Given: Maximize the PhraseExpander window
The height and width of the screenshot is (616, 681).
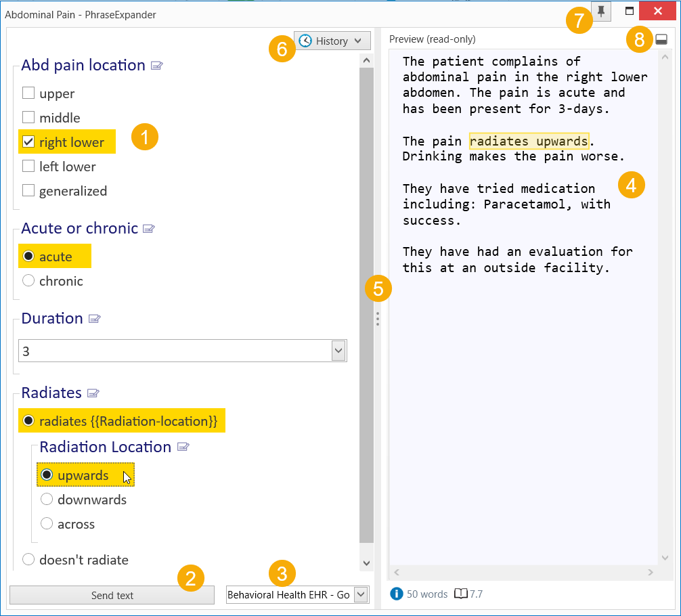Looking at the screenshot, I should pos(630,11).
